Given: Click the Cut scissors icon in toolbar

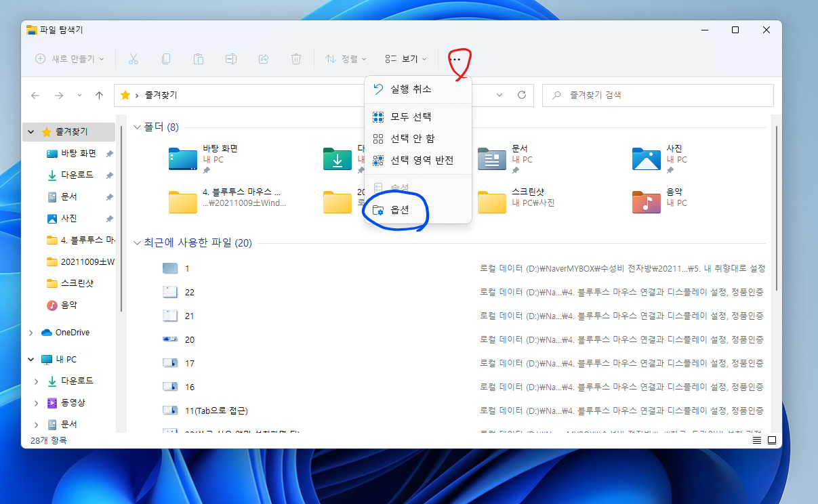Looking at the screenshot, I should pos(134,59).
